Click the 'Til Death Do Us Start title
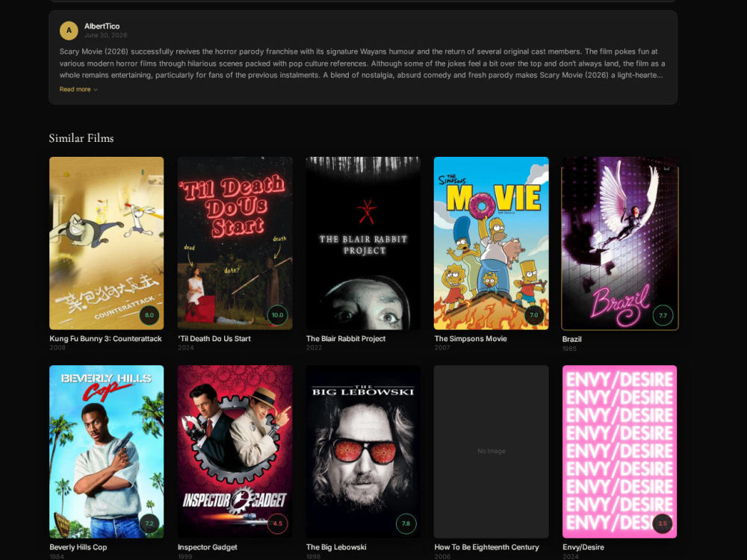 214,338
